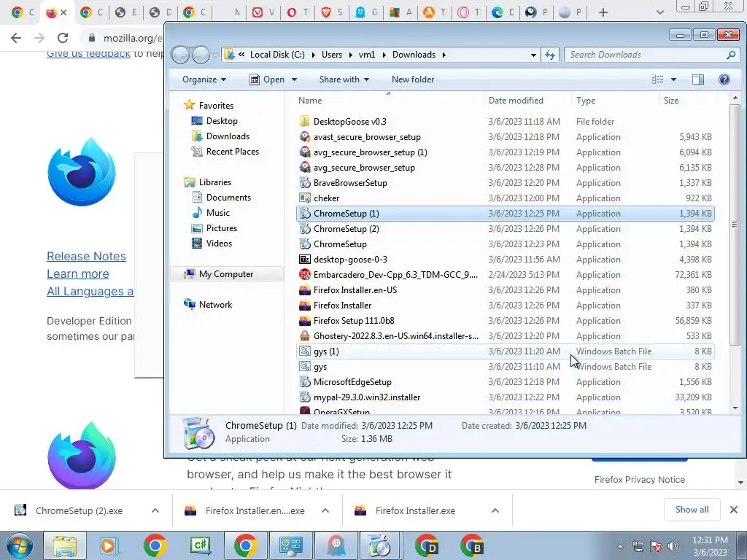Expand Firefox Installer.en download options chevron
The width and height of the screenshot is (747, 560).
pos(325,510)
